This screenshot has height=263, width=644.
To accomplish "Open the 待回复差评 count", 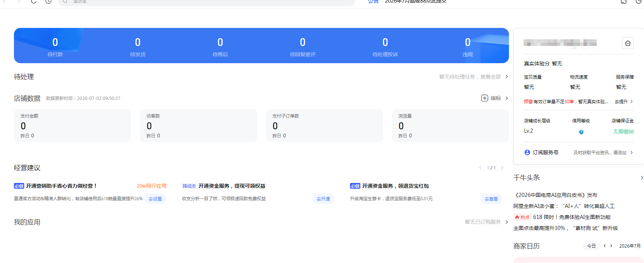I will pyautogui.click(x=303, y=47).
